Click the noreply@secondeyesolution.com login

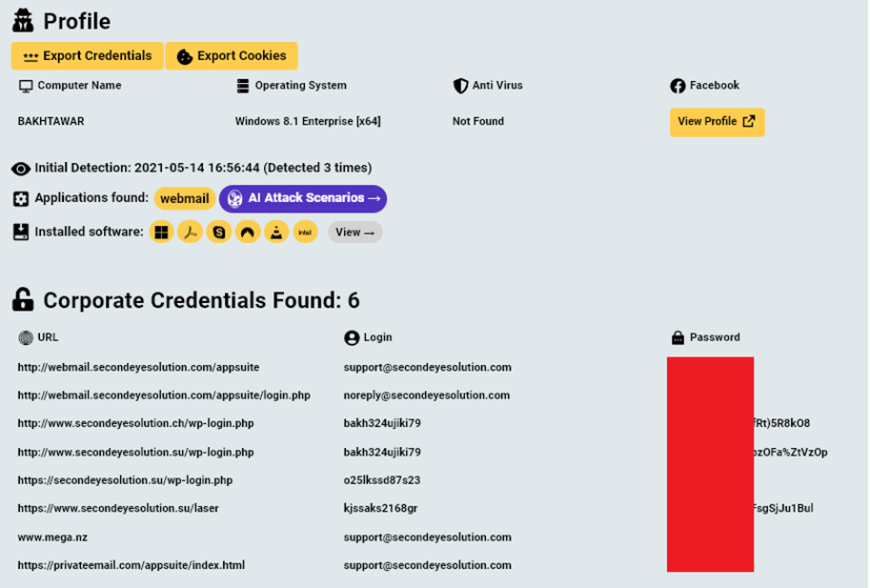point(427,395)
